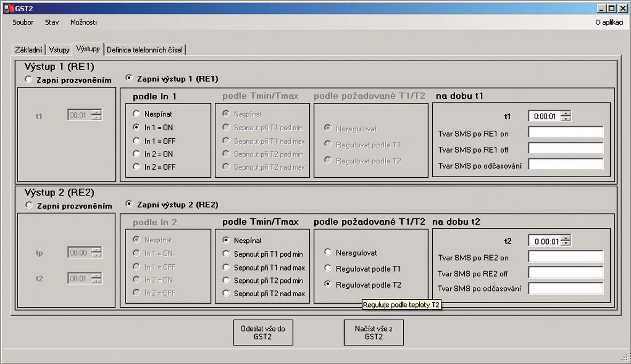Open the Stav menu
This screenshot has width=631, height=364.
point(52,22)
